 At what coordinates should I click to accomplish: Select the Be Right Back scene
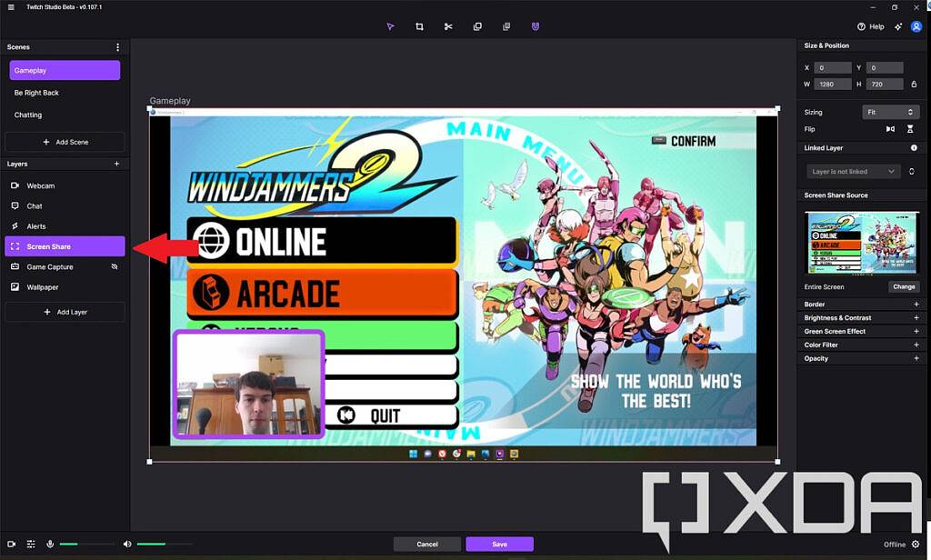[x=65, y=93]
